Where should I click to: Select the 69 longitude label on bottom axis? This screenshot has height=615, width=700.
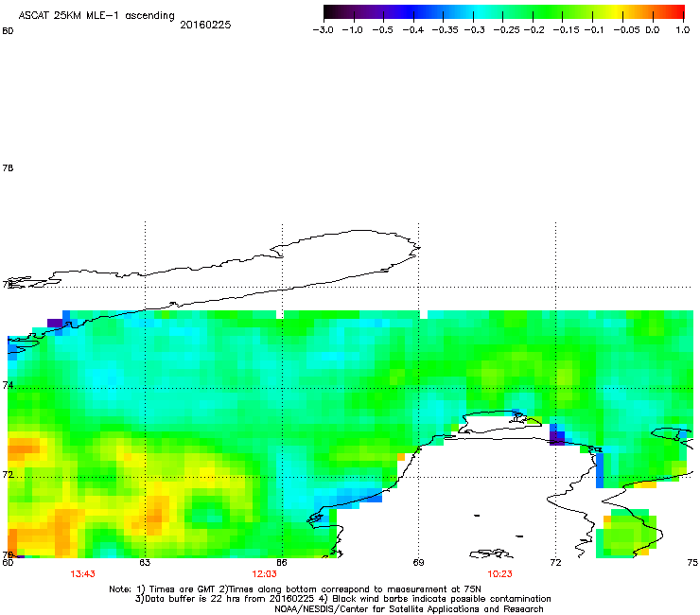click(x=418, y=562)
